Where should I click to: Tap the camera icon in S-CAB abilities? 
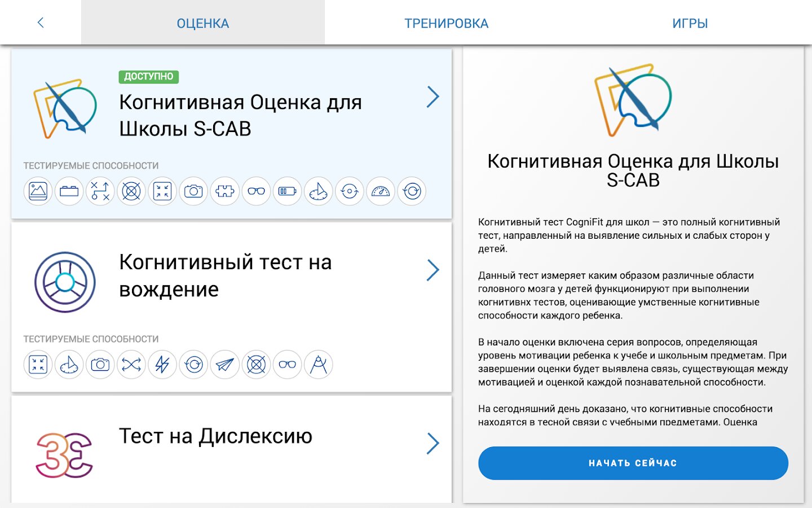point(193,191)
